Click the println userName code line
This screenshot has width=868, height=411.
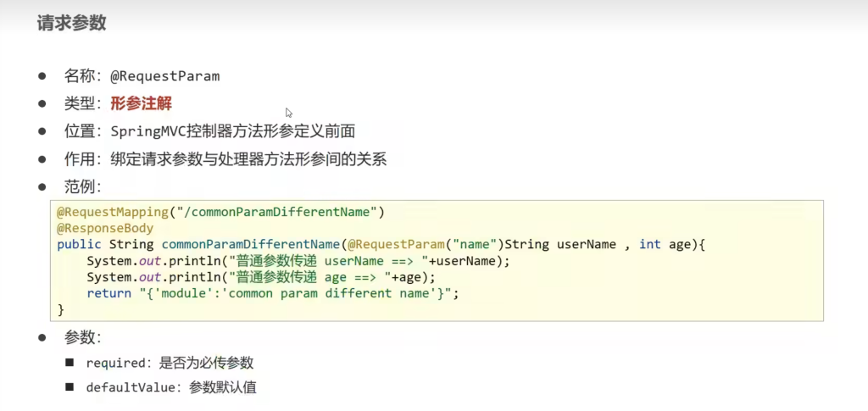[298, 261]
